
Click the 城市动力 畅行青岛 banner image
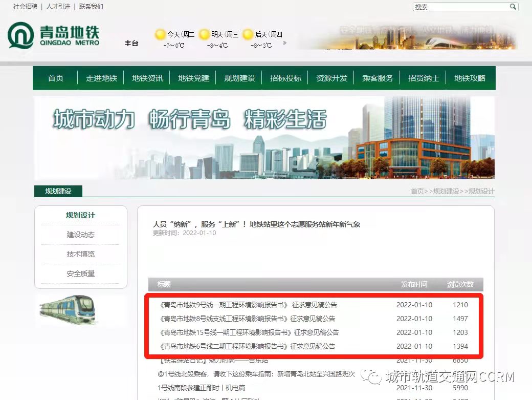264,138
